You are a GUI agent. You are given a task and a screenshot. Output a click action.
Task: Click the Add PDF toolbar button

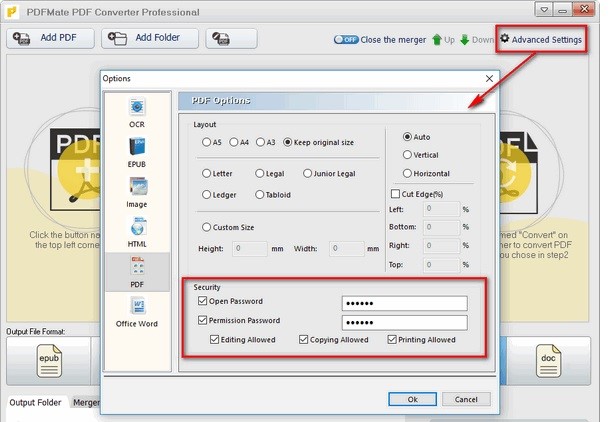[50, 38]
